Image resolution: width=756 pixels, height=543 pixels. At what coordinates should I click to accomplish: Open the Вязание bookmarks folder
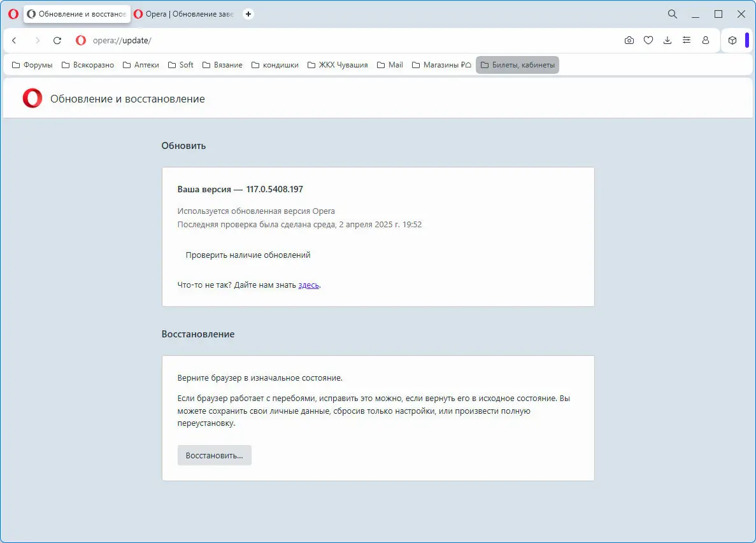222,65
